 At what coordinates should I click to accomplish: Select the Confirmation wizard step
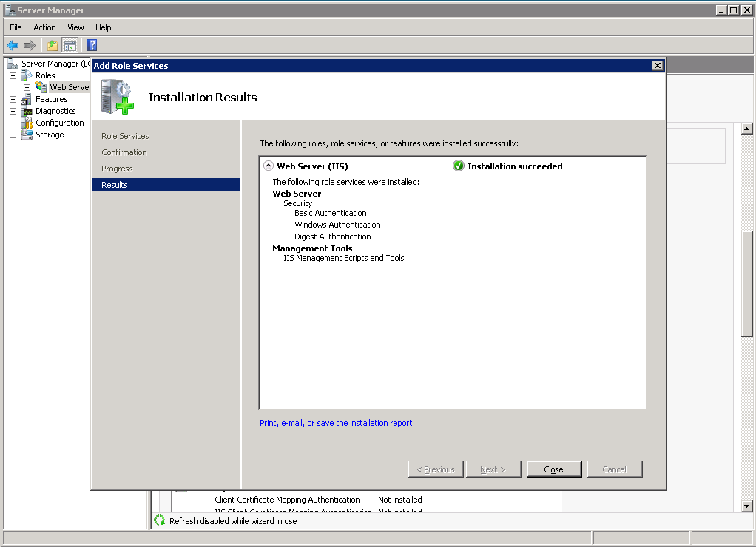coord(124,152)
